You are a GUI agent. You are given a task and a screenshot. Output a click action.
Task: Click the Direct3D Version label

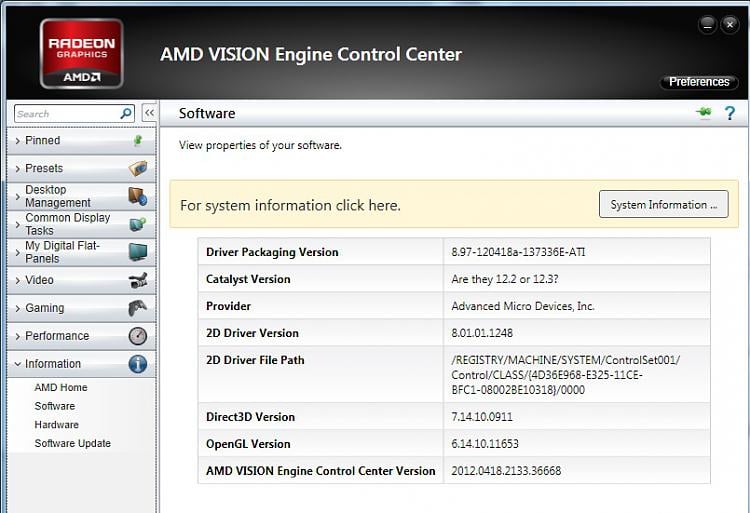tap(250, 417)
